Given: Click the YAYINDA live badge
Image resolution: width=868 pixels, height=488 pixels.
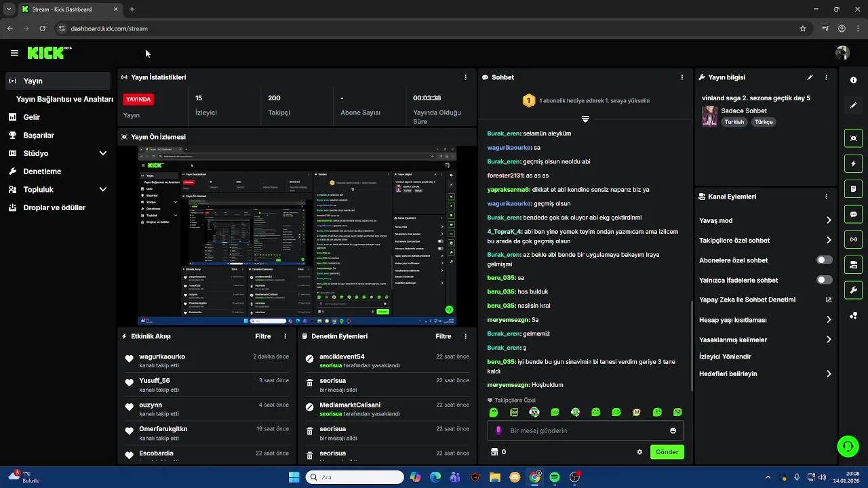Looking at the screenshot, I should [138, 99].
